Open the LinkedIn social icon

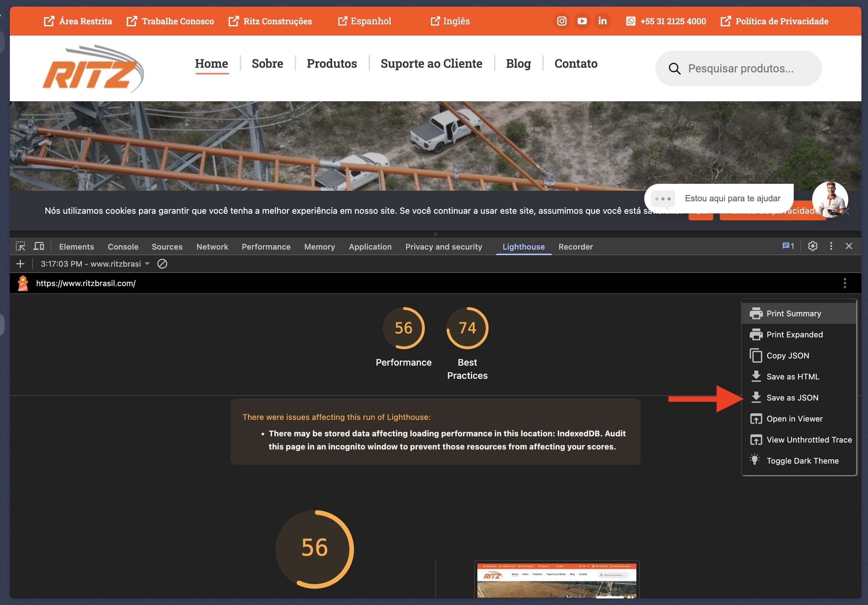603,21
